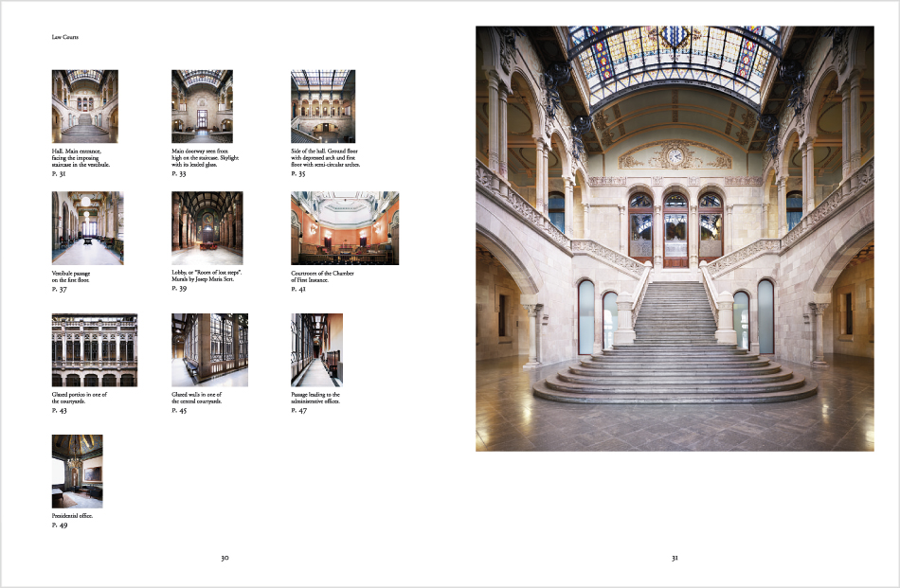Click the Vestibule passage thumbnail
Viewport: 900px width, 588px height.
87,228
